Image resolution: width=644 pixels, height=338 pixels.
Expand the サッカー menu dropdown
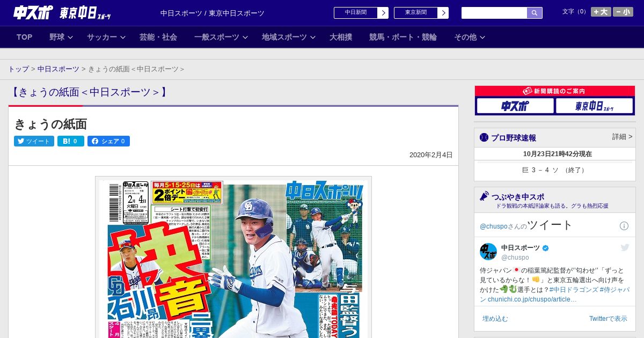click(x=106, y=37)
